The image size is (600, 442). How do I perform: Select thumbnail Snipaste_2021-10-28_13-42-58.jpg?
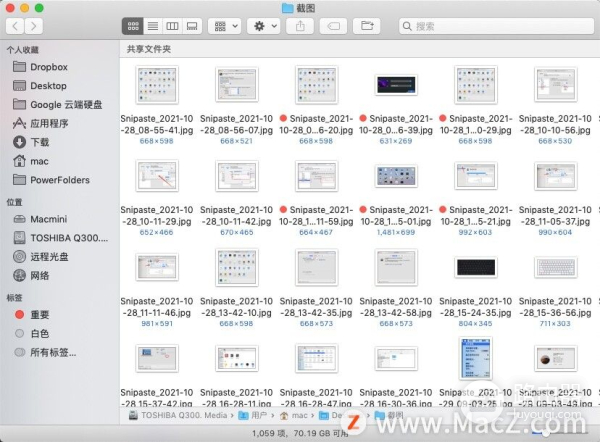(x=396, y=267)
